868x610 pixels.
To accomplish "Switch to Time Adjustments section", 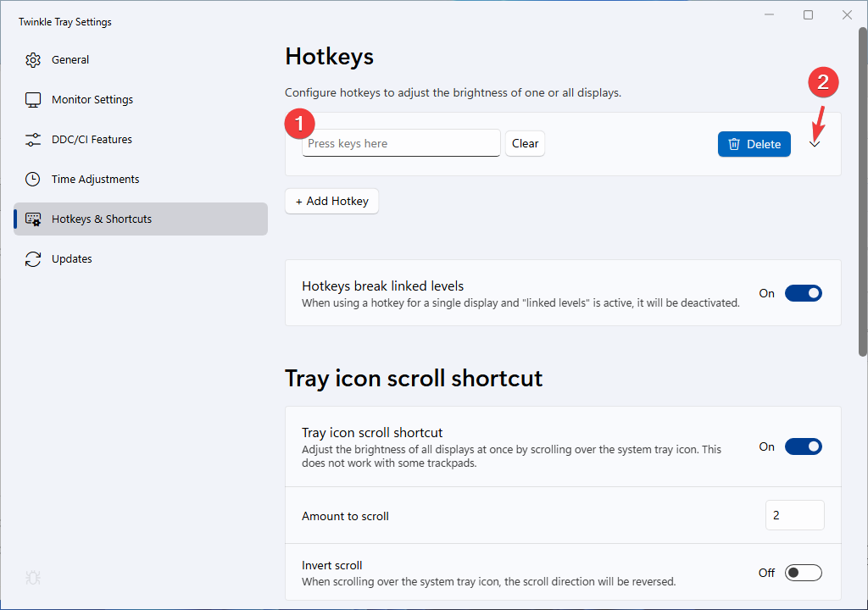I will click(95, 180).
